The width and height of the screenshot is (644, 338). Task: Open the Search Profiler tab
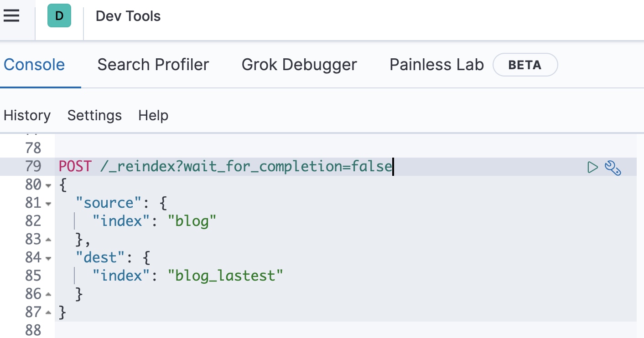coord(153,65)
